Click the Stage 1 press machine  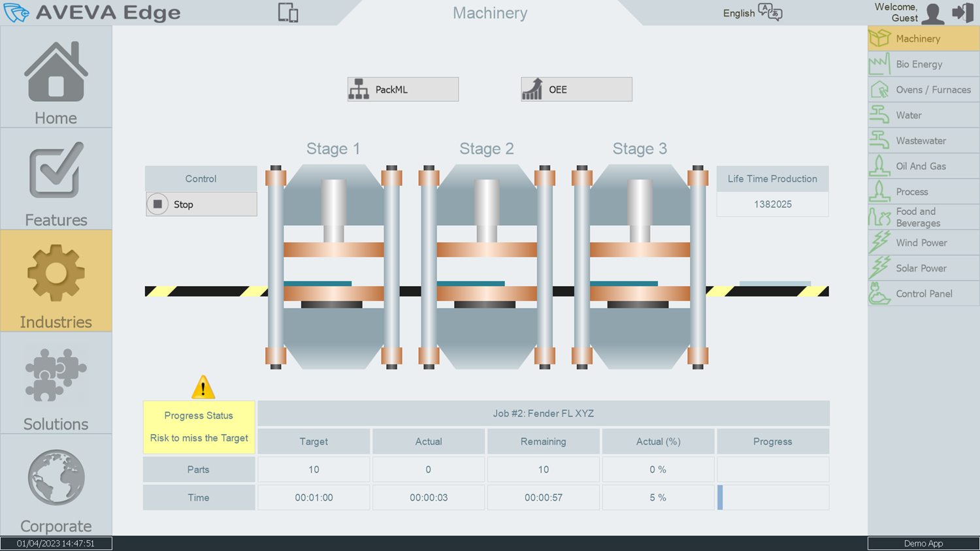click(334, 267)
